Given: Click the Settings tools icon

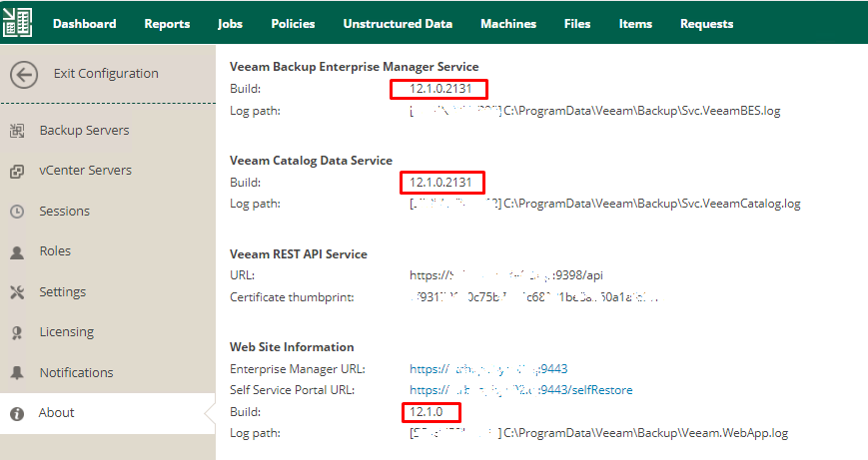Looking at the screenshot, I should click(x=17, y=292).
